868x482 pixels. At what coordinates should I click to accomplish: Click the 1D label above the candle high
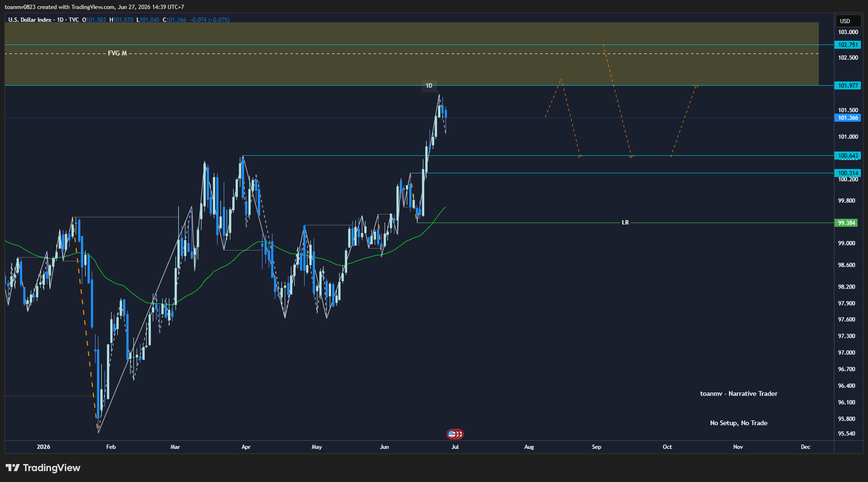tap(429, 86)
